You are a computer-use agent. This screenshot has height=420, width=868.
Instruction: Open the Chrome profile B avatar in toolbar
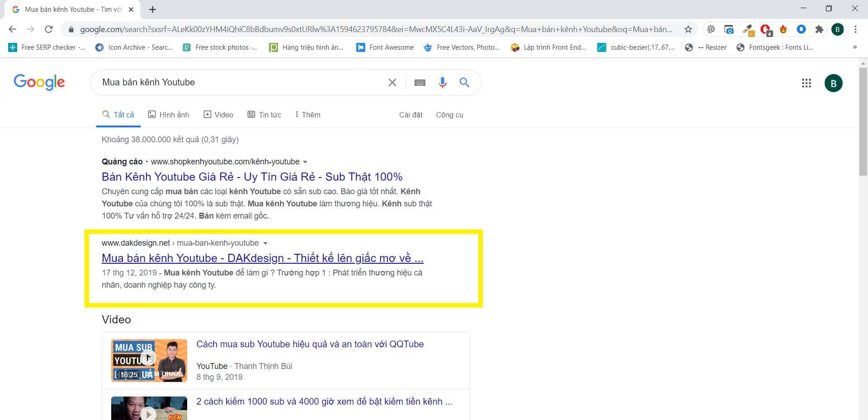[837, 29]
